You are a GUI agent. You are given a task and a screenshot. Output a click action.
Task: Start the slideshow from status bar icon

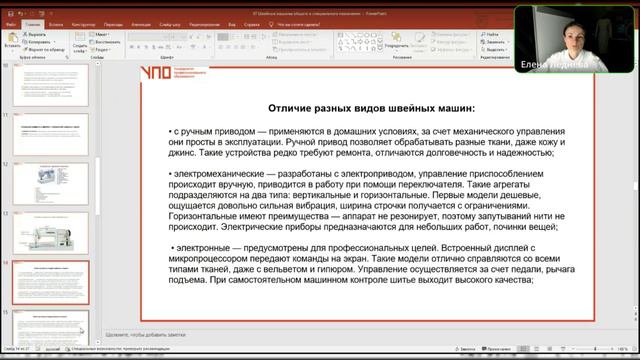click(563, 349)
